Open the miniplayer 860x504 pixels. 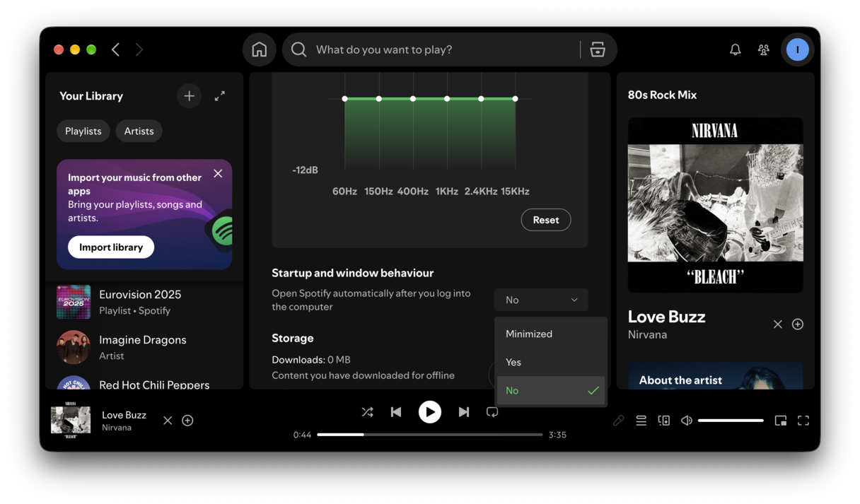click(x=781, y=421)
